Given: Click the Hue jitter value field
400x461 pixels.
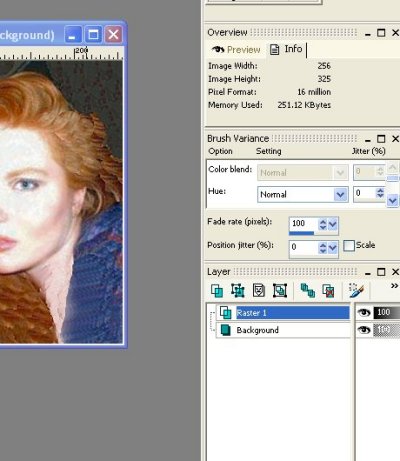Looking at the screenshot, I should (x=365, y=193).
